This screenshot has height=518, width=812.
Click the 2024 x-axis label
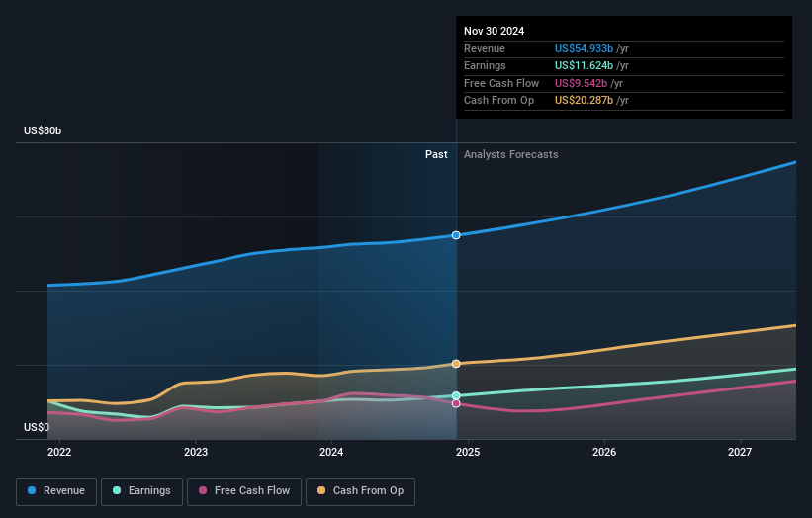pos(331,452)
